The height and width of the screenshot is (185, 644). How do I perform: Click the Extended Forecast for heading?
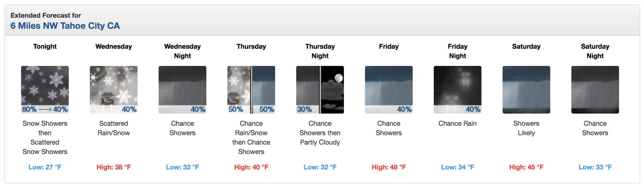[46, 16]
